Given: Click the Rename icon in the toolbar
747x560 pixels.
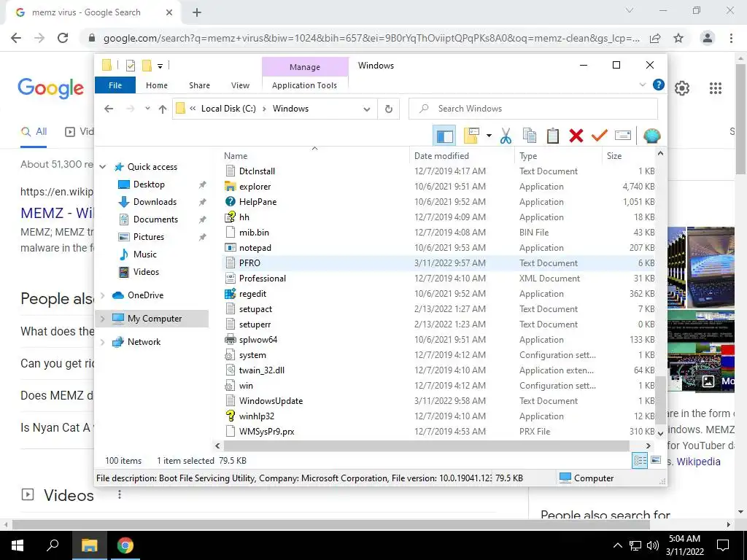Looking at the screenshot, I should coord(623,136).
